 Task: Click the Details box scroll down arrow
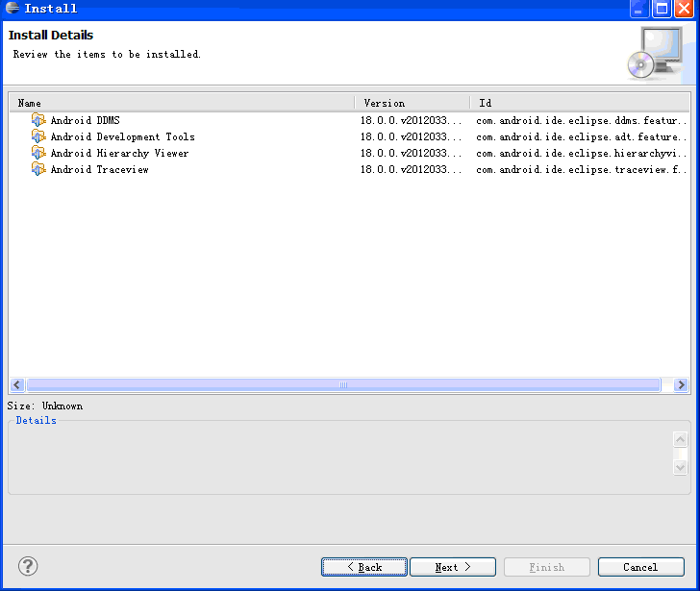click(x=681, y=467)
